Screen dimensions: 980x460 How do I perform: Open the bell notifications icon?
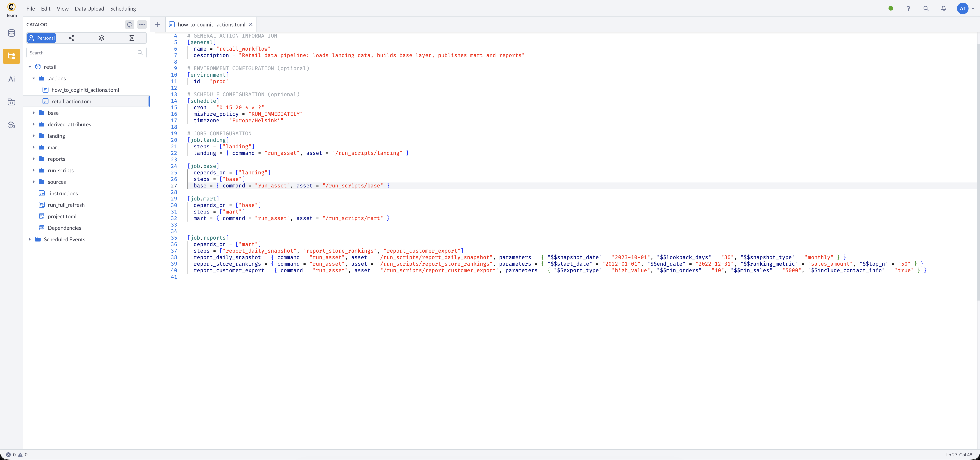pyautogui.click(x=944, y=8)
